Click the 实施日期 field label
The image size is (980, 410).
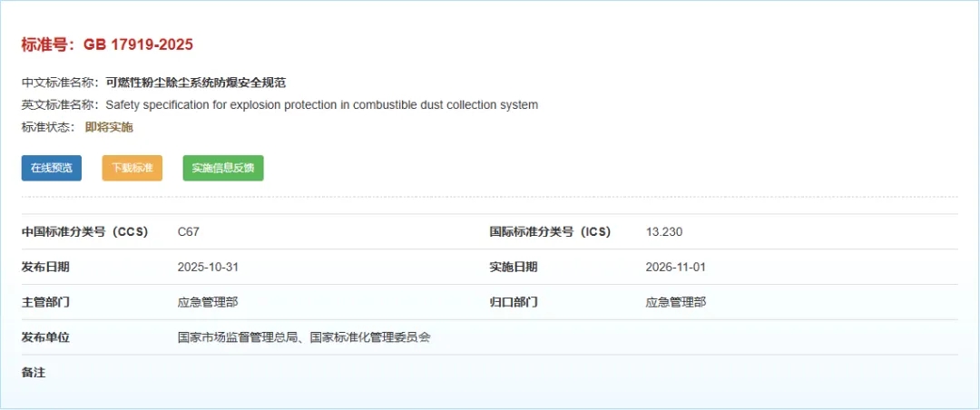tap(514, 267)
